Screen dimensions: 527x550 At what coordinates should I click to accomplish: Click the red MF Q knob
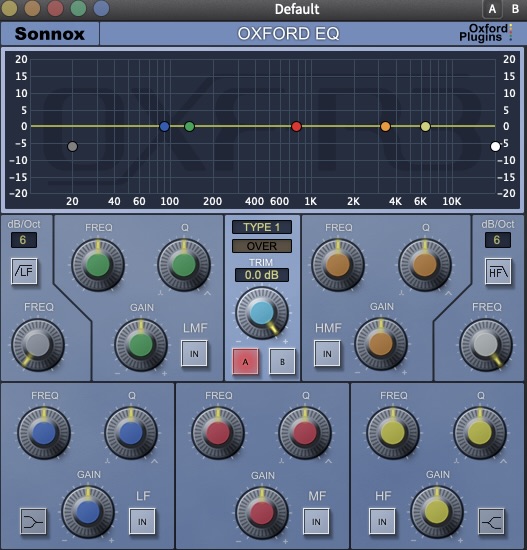pyautogui.click(x=305, y=433)
